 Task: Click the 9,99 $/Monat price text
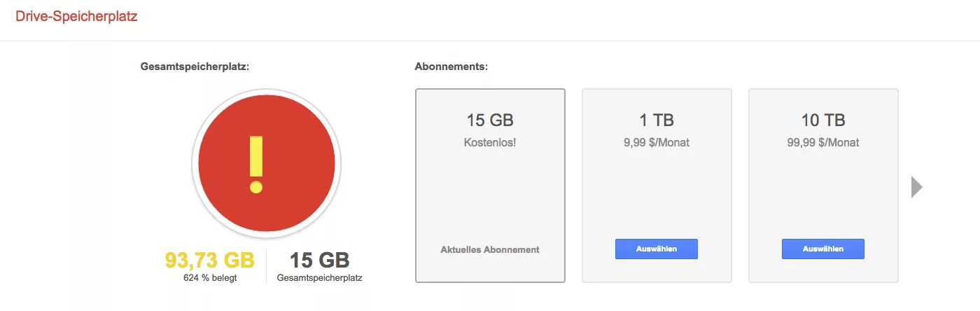click(x=657, y=142)
